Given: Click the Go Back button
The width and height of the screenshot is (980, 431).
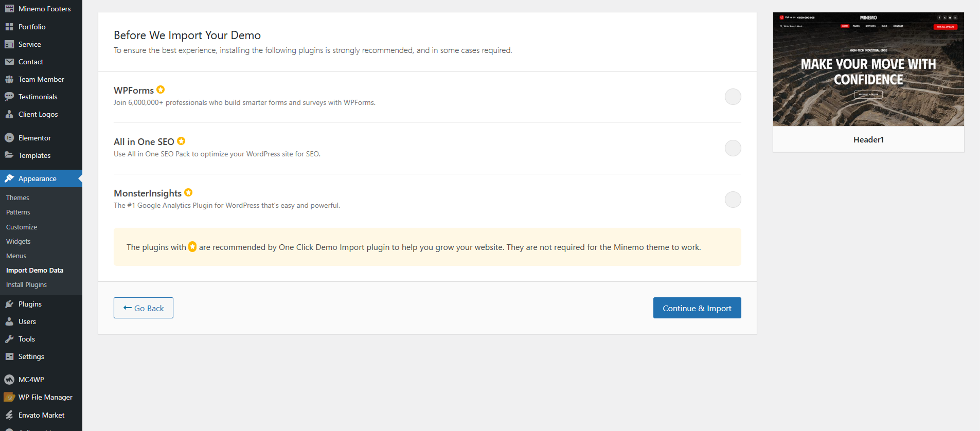Looking at the screenshot, I should pyautogui.click(x=144, y=308).
